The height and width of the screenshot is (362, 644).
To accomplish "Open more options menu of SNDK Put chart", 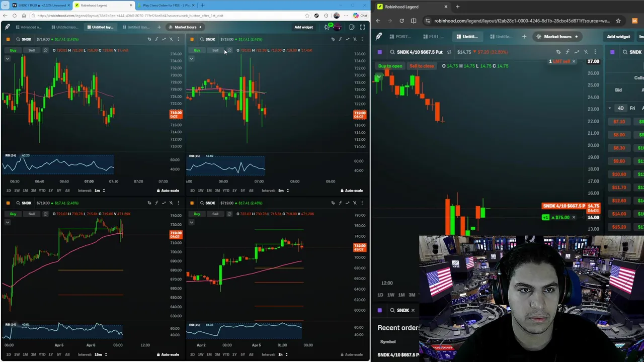I will tap(595, 52).
